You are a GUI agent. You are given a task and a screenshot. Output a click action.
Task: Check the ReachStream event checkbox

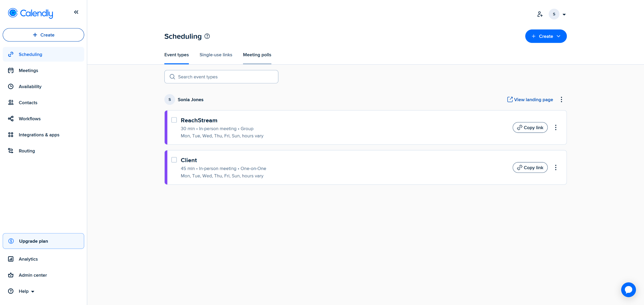pyautogui.click(x=174, y=120)
